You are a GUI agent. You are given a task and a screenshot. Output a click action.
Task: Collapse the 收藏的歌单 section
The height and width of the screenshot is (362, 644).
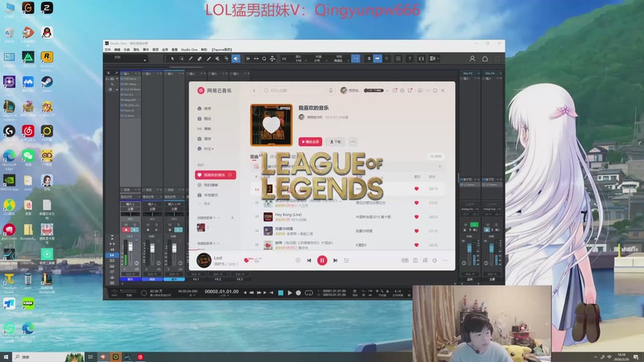(x=219, y=244)
